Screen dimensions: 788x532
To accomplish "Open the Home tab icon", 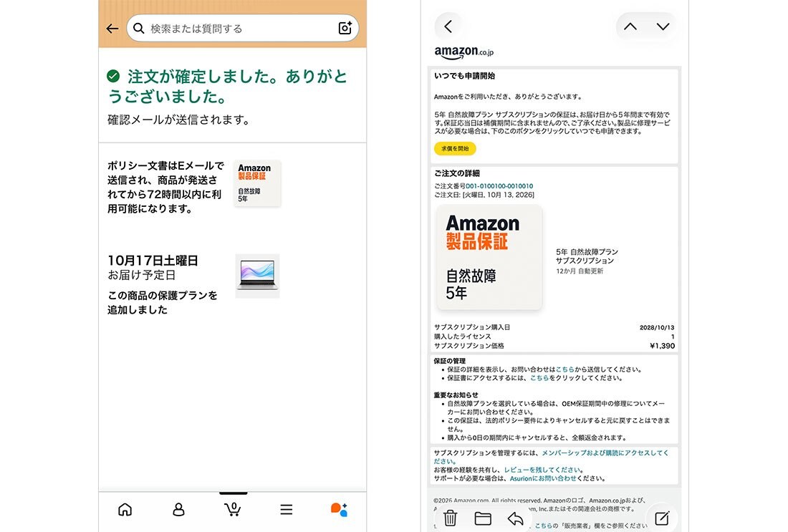I will (x=125, y=509).
